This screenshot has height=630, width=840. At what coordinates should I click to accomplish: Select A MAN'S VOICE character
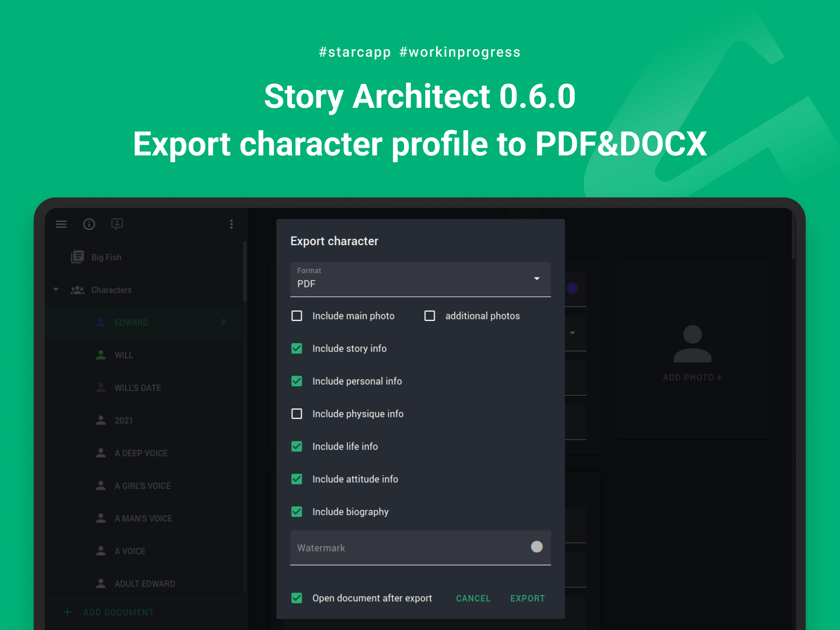click(x=143, y=518)
